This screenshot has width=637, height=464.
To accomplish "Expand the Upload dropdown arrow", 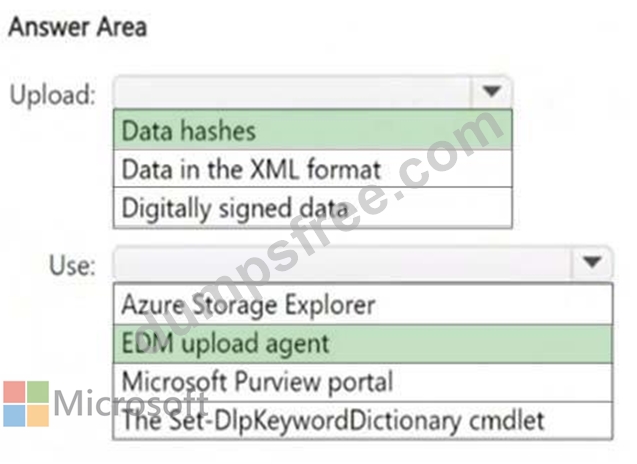I will point(492,91).
